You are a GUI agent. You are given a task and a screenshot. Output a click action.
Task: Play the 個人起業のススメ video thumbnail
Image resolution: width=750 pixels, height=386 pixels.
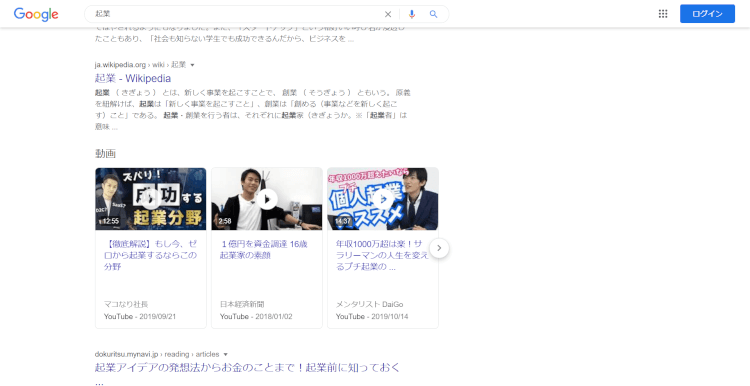(383, 199)
